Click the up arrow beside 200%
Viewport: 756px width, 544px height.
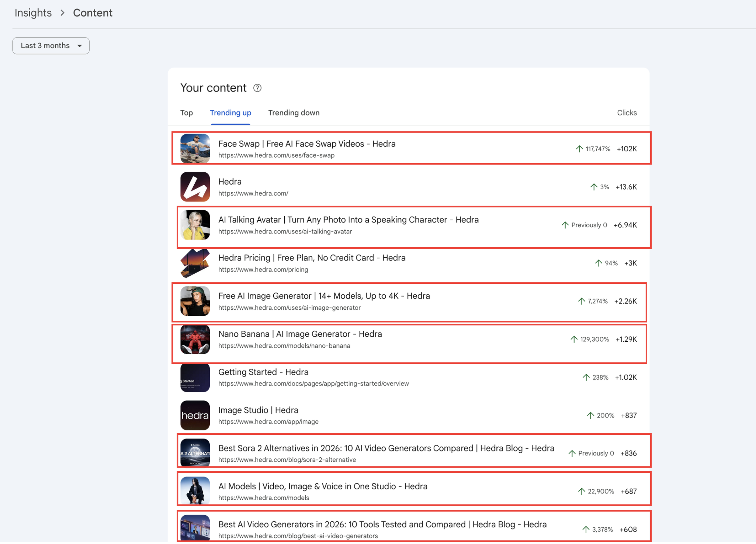pos(590,416)
